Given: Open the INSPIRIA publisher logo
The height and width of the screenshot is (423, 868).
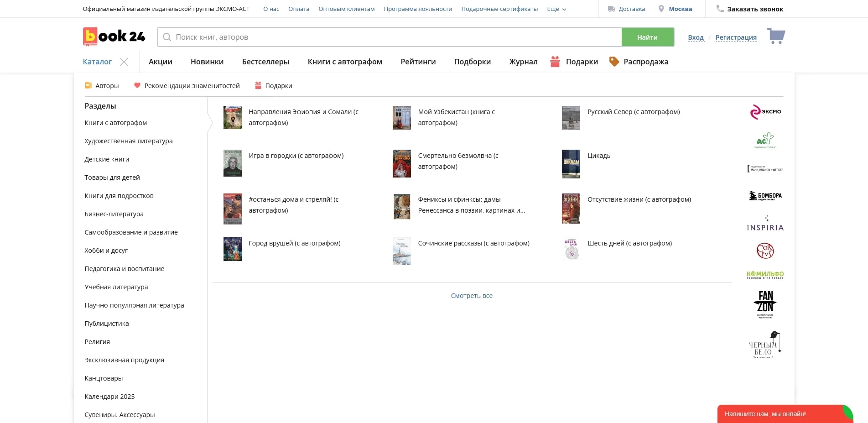Looking at the screenshot, I should click(765, 224).
